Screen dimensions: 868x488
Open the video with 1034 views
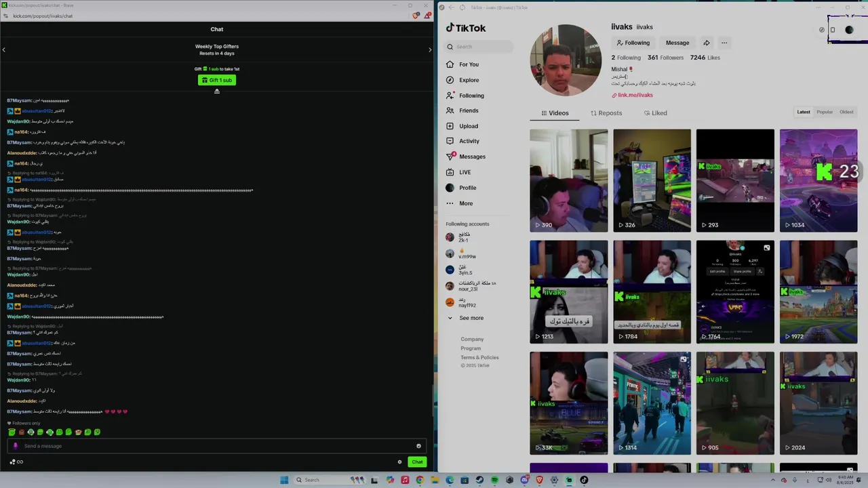(x=818, y=180)
